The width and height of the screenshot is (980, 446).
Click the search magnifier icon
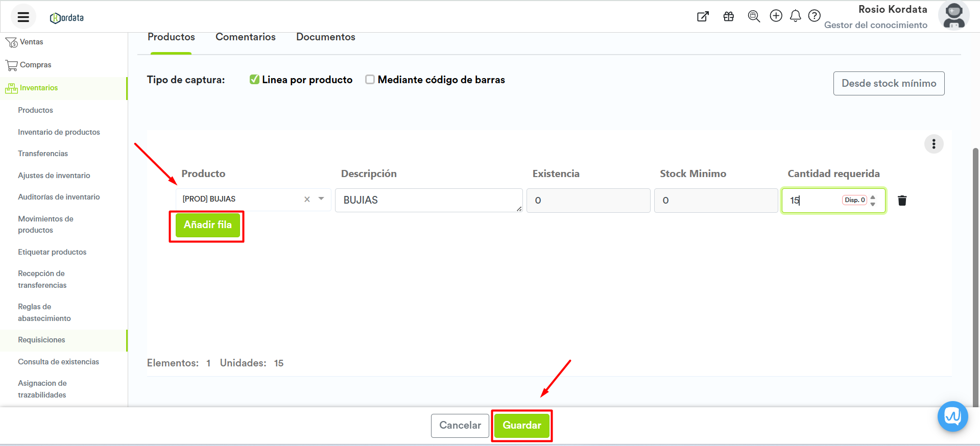pos(753,16)
